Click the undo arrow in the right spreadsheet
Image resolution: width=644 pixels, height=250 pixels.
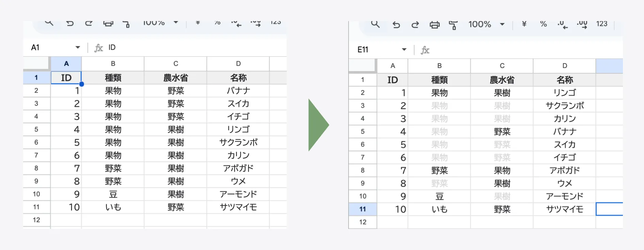(396, 24)
